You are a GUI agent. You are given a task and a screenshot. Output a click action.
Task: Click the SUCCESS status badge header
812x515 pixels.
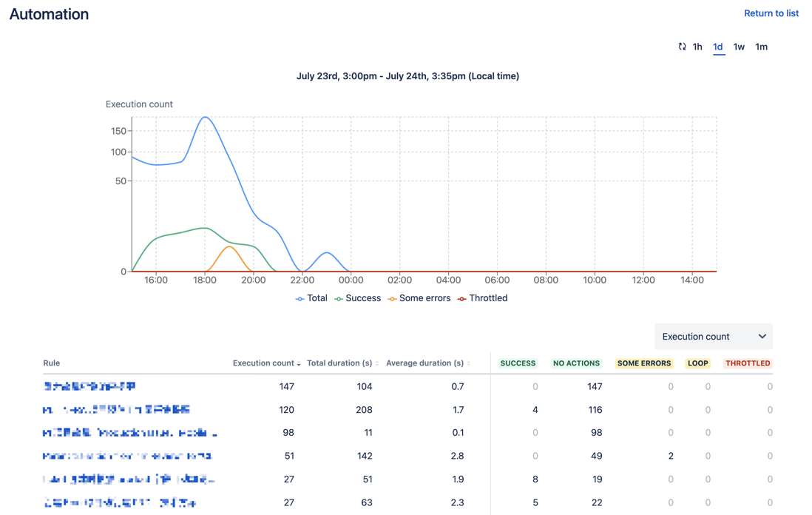click(x=518, y=363)
